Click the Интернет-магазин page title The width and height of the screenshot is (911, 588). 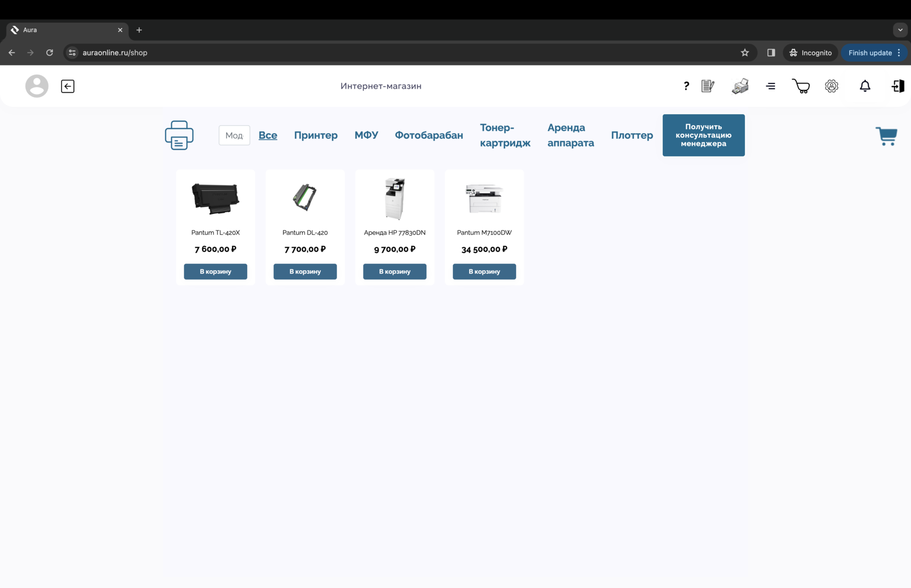coord(381,86)
